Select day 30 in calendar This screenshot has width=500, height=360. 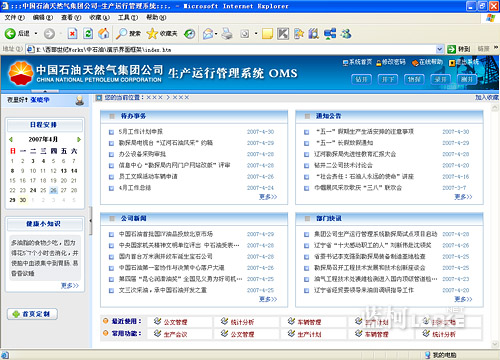point(23,200)
